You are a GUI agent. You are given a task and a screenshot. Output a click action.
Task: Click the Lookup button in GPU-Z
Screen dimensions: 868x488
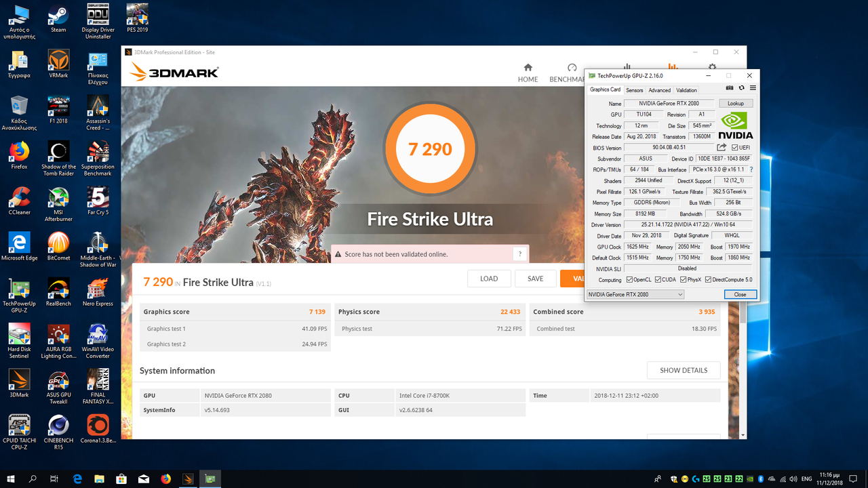pos(736,104)
